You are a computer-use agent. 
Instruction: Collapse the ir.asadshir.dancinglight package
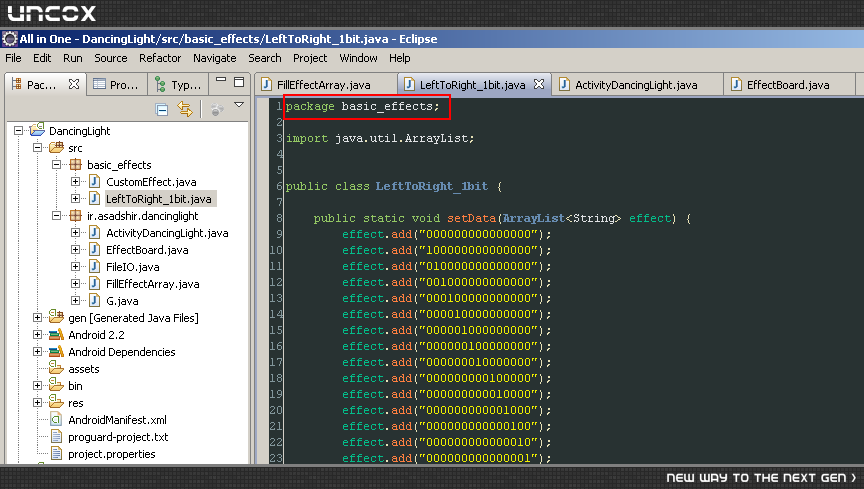pyautogui.click(x=56, y=216)
